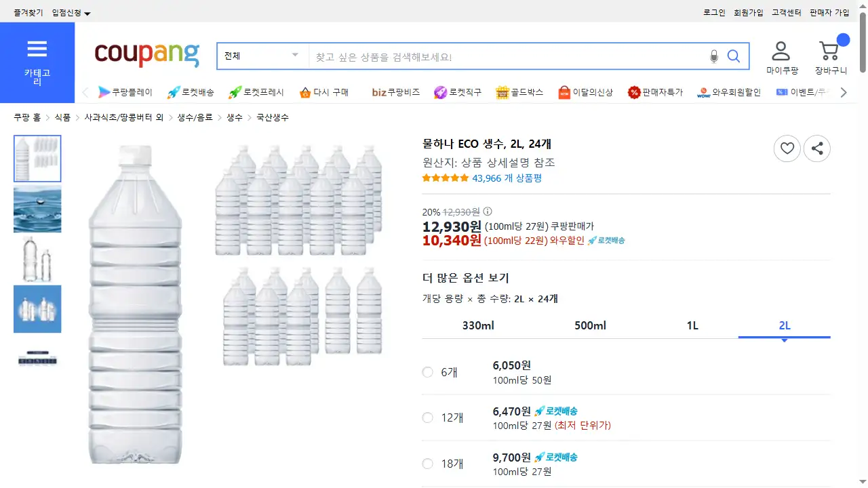Open 로켓직구 shortcut
868x488 pixels.
coord(458,92)
